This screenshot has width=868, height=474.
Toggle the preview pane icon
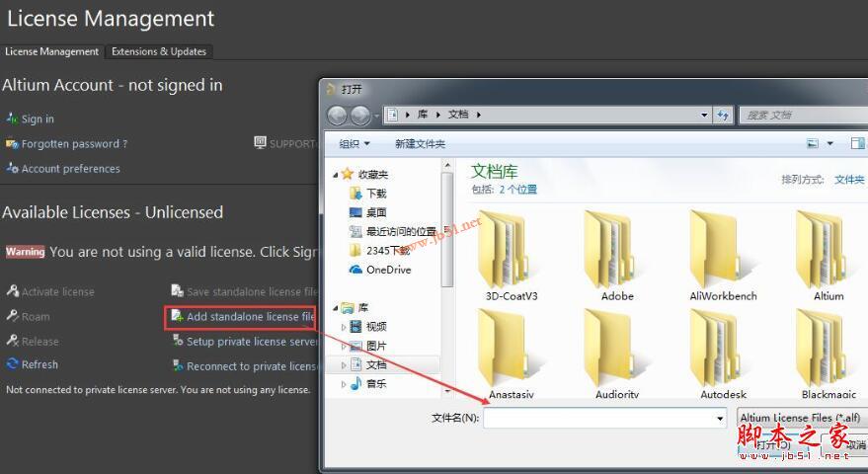(857, 143)
